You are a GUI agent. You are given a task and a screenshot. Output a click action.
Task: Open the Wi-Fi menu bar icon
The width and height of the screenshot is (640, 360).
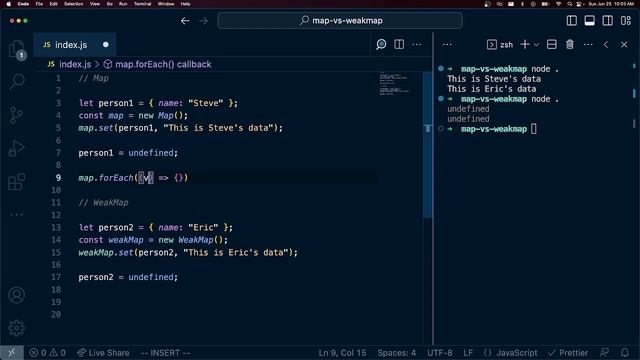pyautogui.click(x=558, y=4)
